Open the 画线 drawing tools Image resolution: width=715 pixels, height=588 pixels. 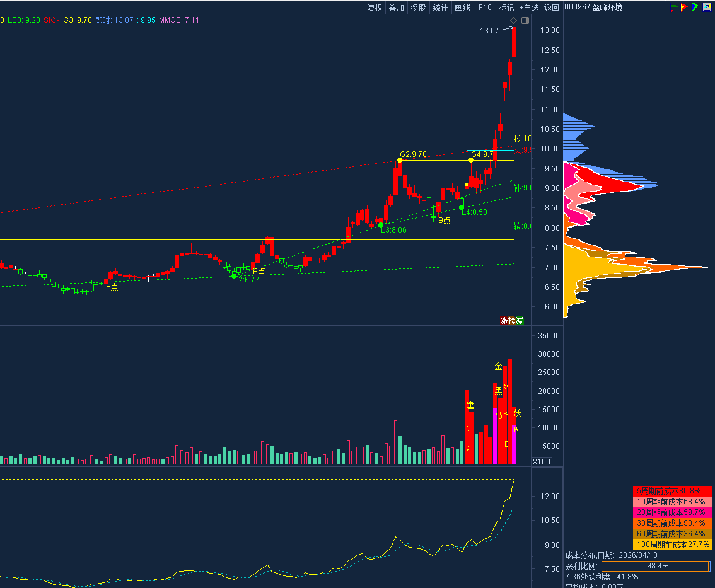(x=463, y=8)
